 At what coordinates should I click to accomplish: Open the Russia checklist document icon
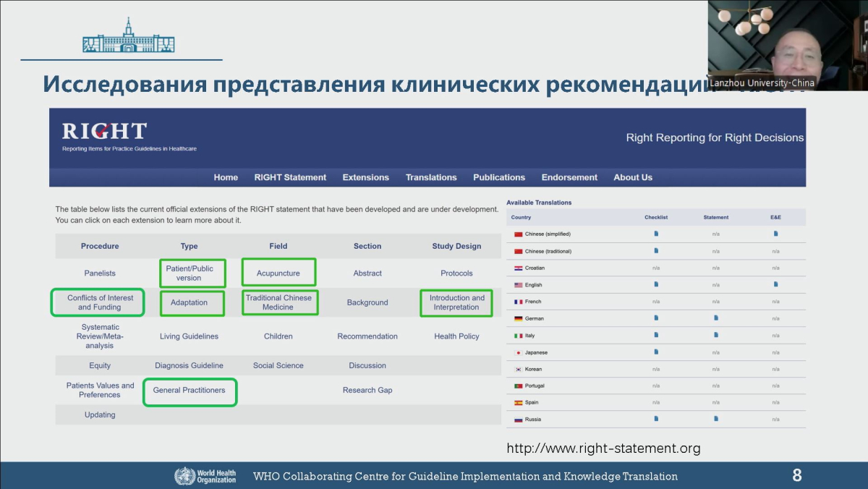coord(656,418)
